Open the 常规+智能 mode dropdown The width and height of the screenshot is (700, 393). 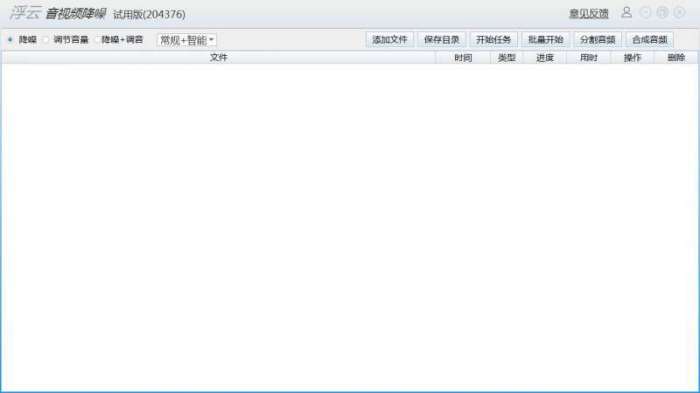[187, 40]
